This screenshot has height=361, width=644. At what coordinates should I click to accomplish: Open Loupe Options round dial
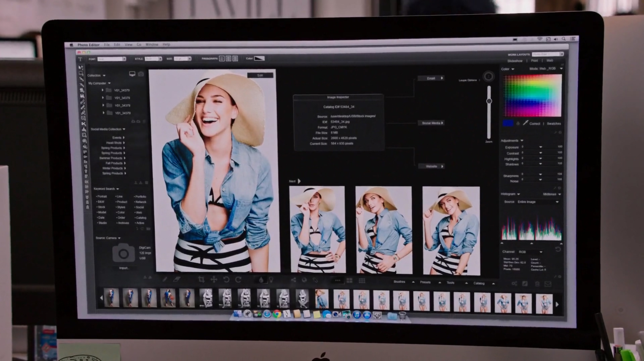pyautogui.click(x=488, y=76)
